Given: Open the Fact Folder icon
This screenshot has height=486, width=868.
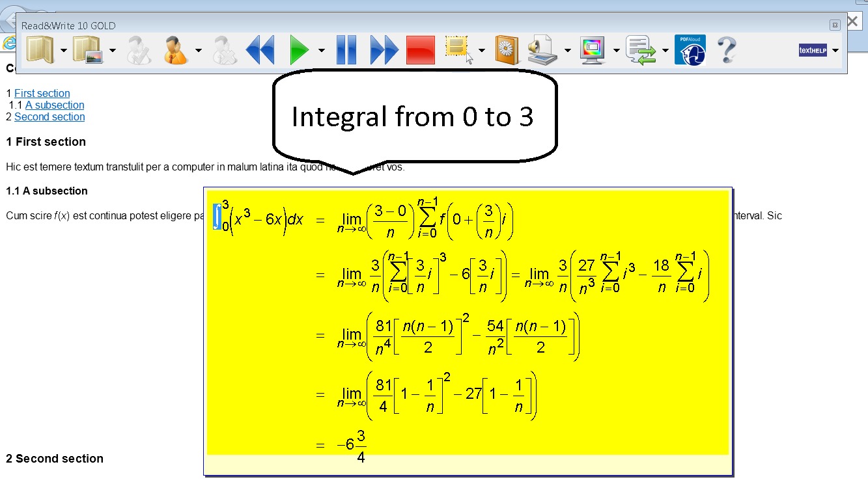Looking at the screenshot, I should [507, 50].
